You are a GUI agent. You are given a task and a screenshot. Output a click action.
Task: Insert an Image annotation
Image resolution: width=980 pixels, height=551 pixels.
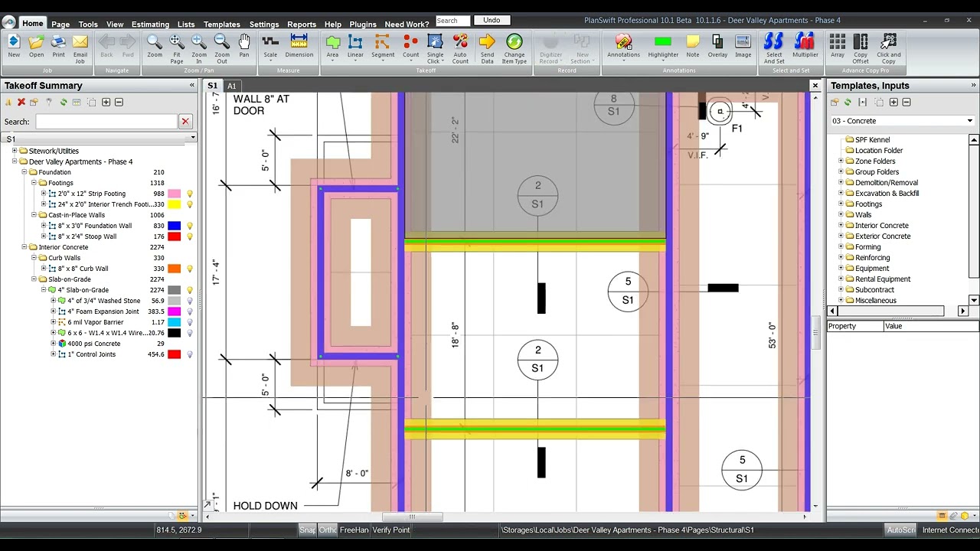pos(743,46)
